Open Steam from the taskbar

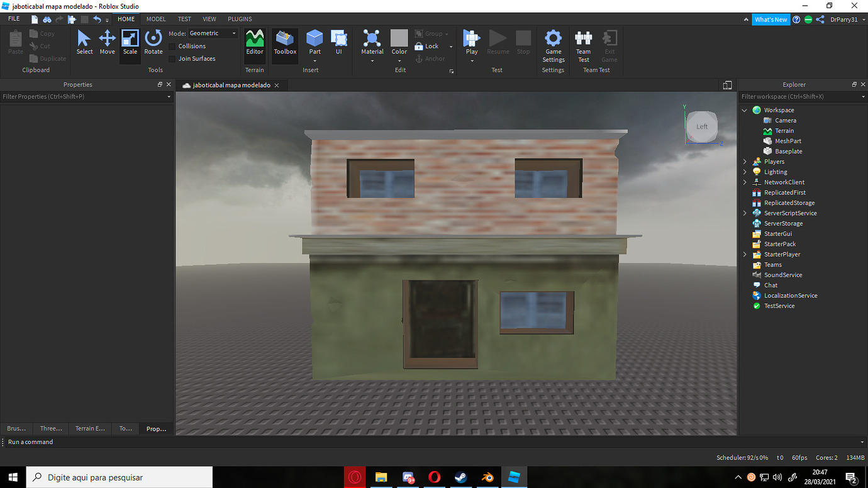pos(460,477)
